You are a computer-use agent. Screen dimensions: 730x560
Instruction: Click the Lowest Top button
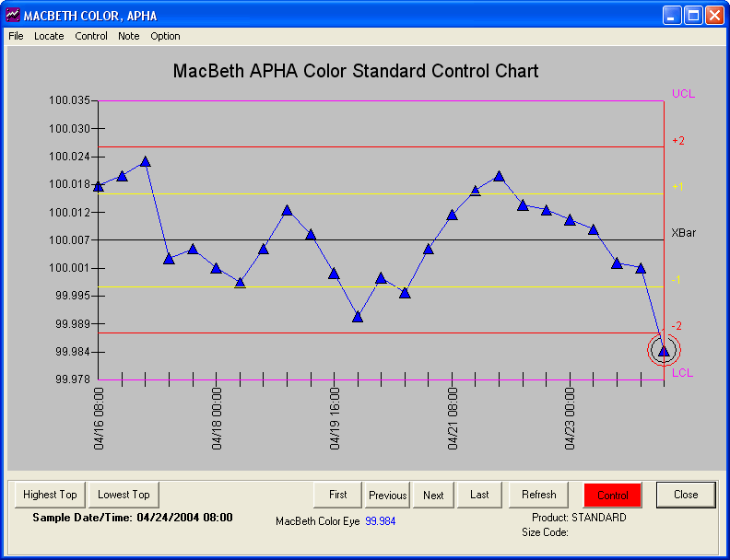tap(124, 495)
